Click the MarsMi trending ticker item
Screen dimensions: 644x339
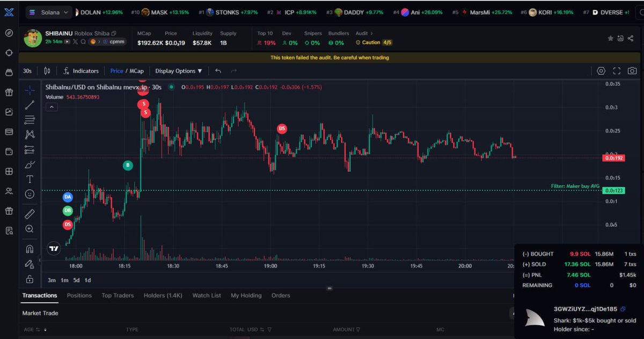click(482, 12)
